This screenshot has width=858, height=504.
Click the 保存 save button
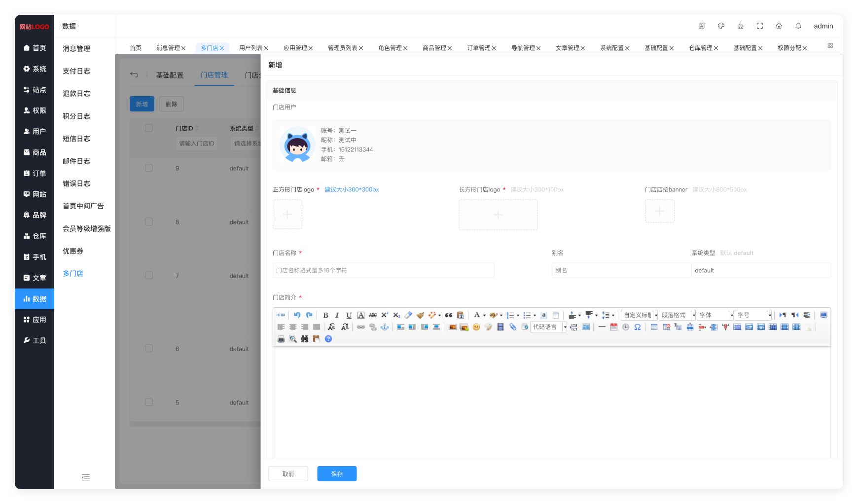(337, 474)
